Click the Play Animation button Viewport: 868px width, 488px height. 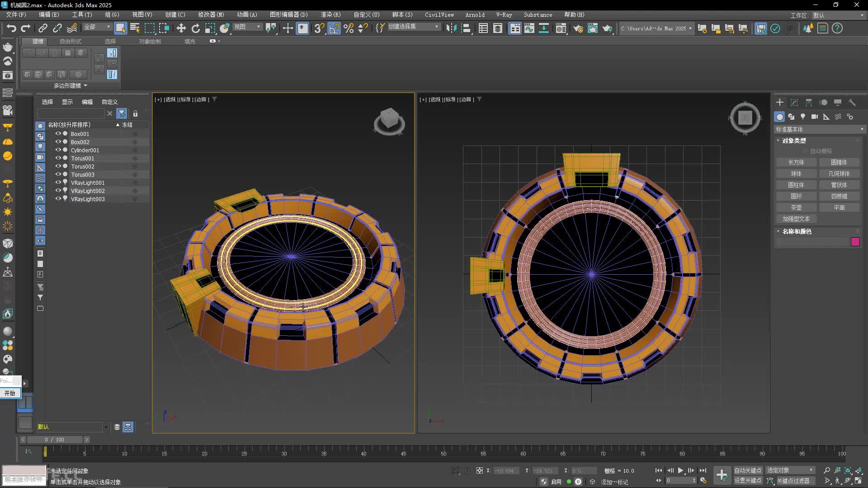point(680,470)
